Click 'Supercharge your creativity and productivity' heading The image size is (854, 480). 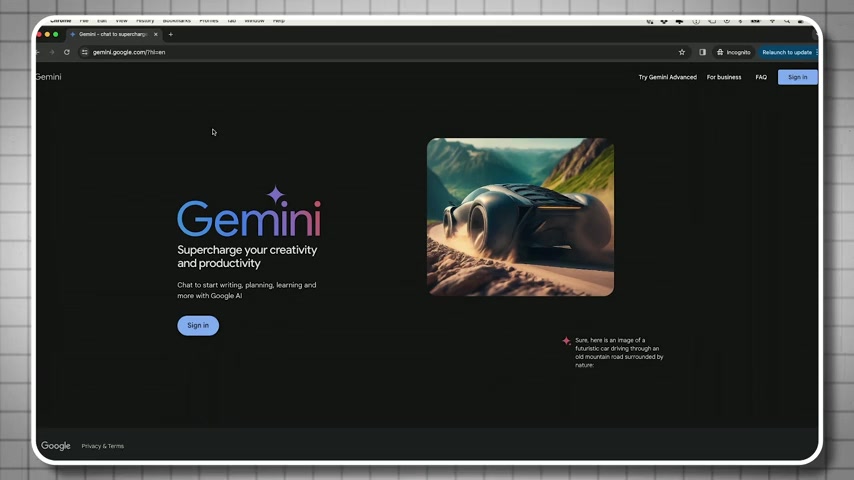247,257
